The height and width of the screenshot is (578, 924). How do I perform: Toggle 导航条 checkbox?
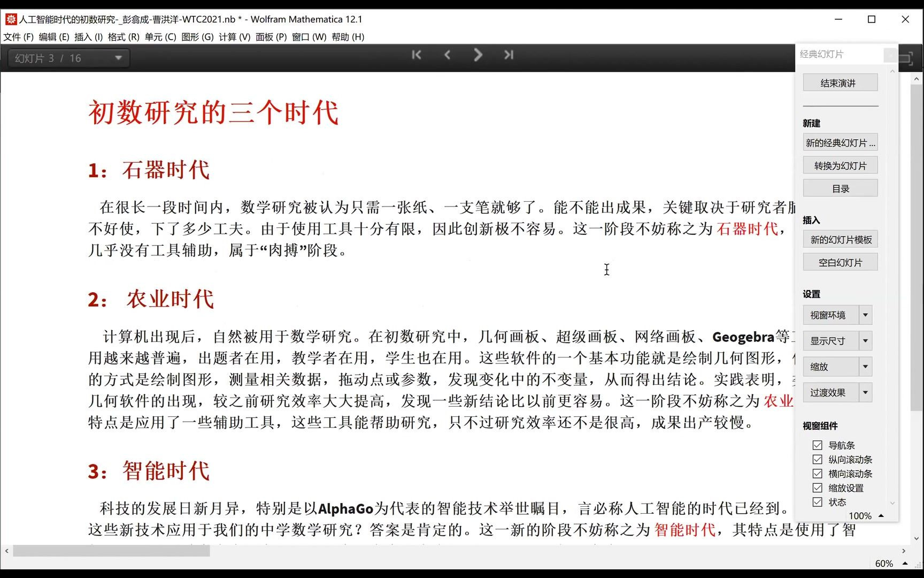point(817,445)
